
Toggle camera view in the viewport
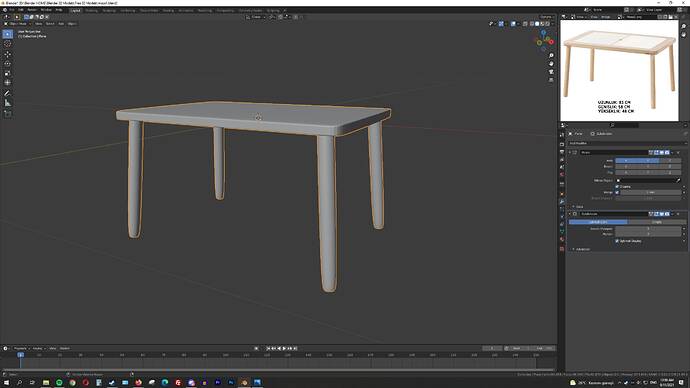(x=551, y=72)
